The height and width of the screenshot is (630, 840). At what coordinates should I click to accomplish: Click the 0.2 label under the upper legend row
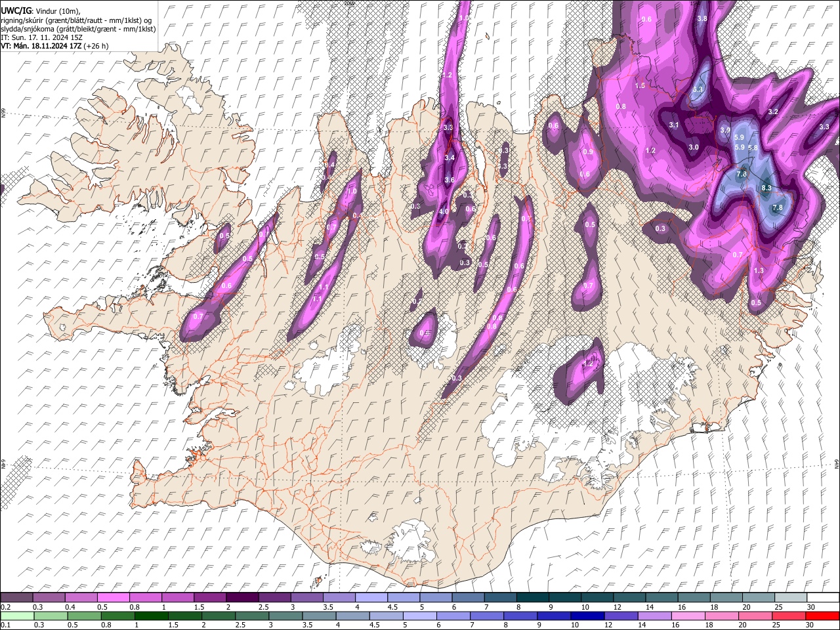[5, 607]
